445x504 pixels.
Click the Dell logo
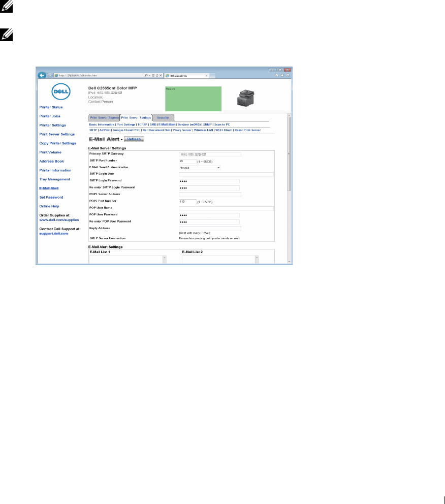61,91
